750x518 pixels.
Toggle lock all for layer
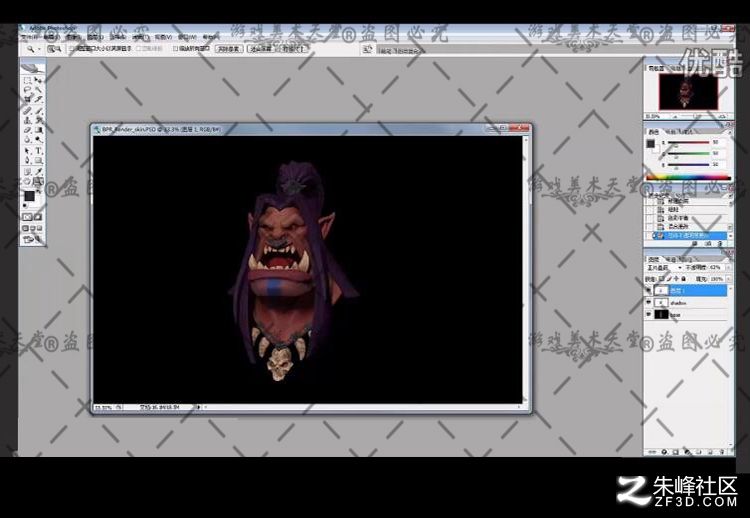pyautogui.click(x=684, y=279)
